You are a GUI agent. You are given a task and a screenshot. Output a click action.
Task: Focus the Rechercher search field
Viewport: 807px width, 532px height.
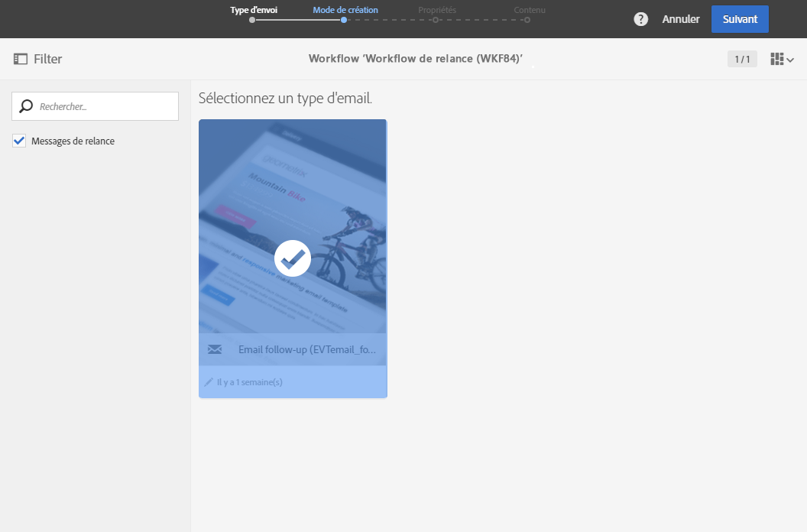[x=96, y=106]
